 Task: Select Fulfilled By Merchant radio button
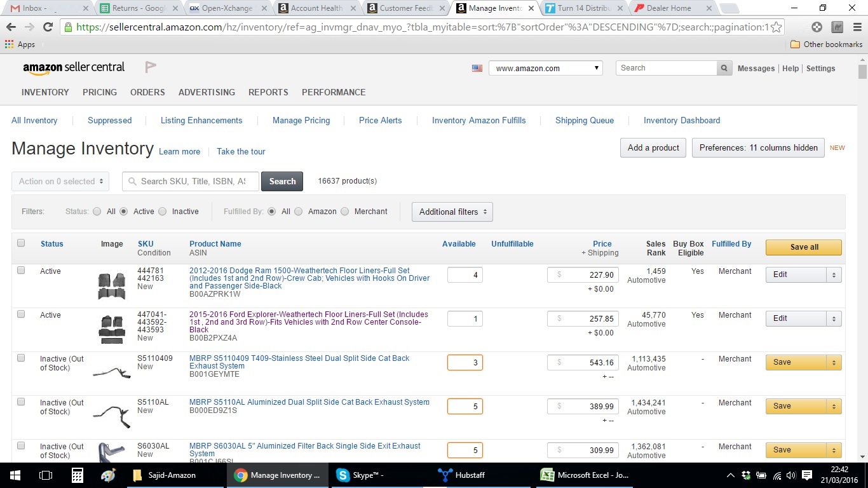click(345, 212)
